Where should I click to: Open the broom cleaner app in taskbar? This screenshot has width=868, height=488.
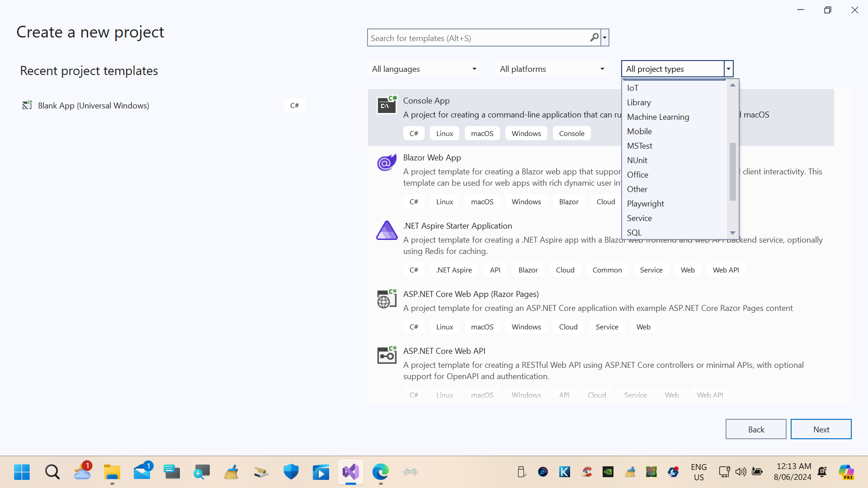click(231, 472)
